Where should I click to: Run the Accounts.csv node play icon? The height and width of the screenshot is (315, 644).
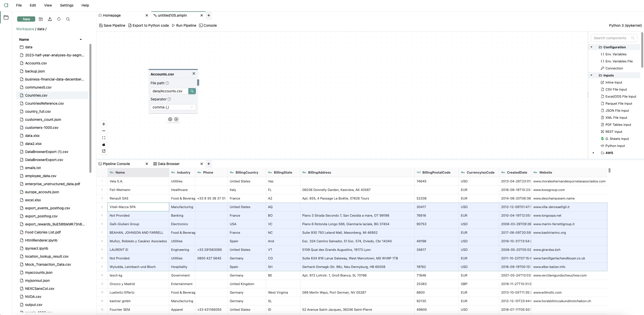[176, 119]
